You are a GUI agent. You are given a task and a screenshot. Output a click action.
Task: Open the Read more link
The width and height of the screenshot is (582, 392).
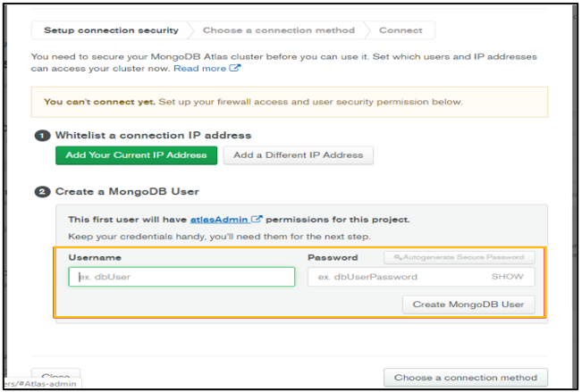point(200,69)
